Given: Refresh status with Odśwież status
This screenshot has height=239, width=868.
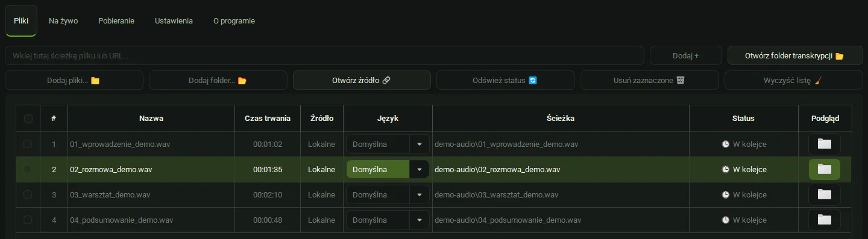Looking at the screenshot, I should pyautogui.click(x=505, y=80).
